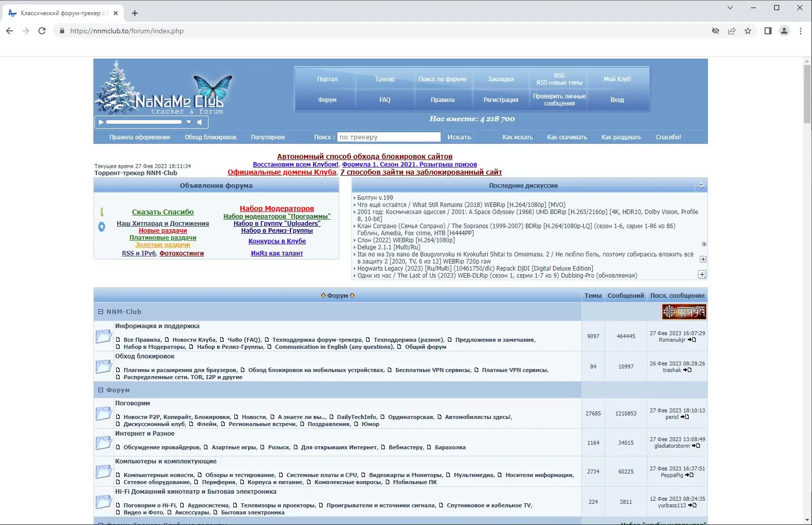Click the folder icon for Обход блокировок

104,366
